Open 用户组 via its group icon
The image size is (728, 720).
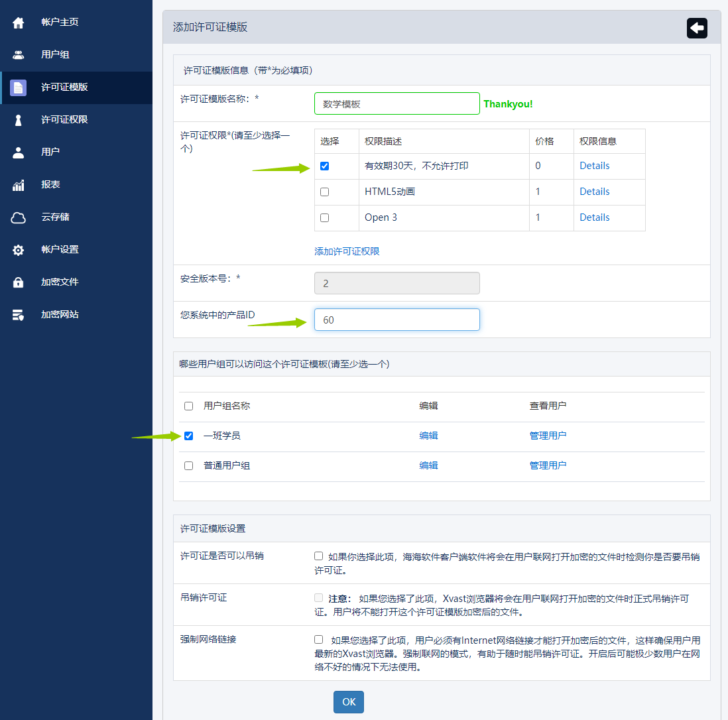(x=19, y=55)
